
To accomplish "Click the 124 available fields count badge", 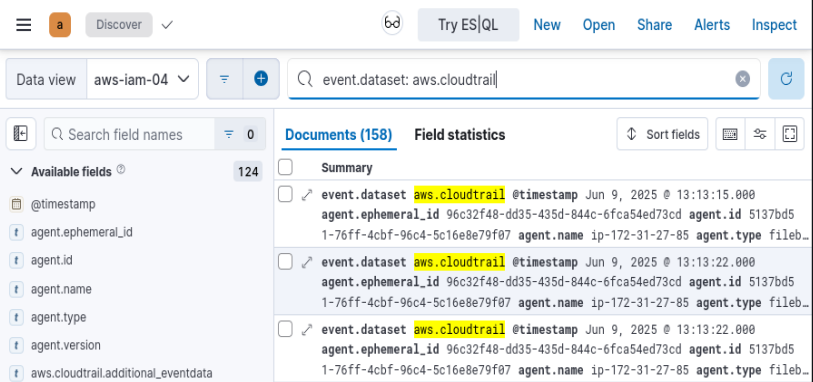I will (248, 172).
